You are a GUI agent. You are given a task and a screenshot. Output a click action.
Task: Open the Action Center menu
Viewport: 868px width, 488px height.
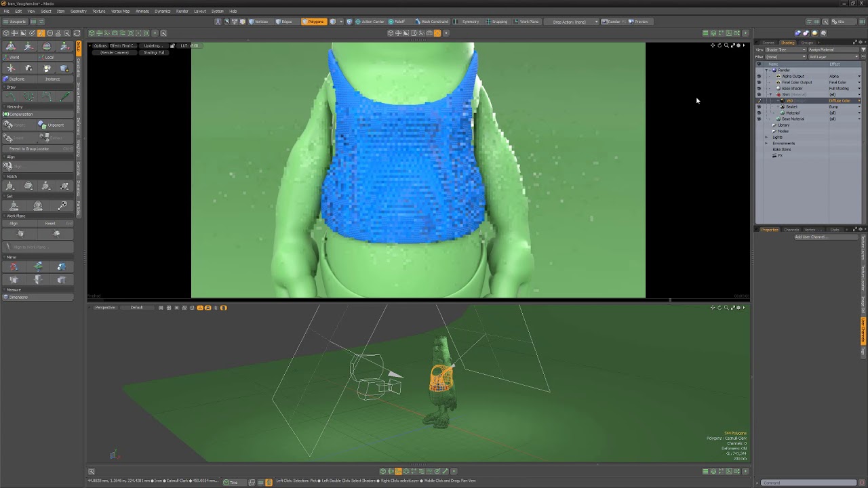(370, 22)
